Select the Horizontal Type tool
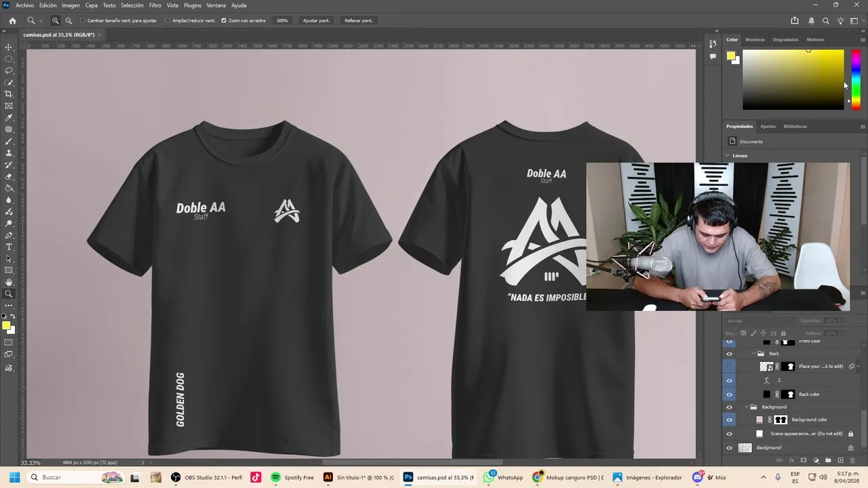The width and height of the screenshot is (868, 488). click(x=9, y=247)
